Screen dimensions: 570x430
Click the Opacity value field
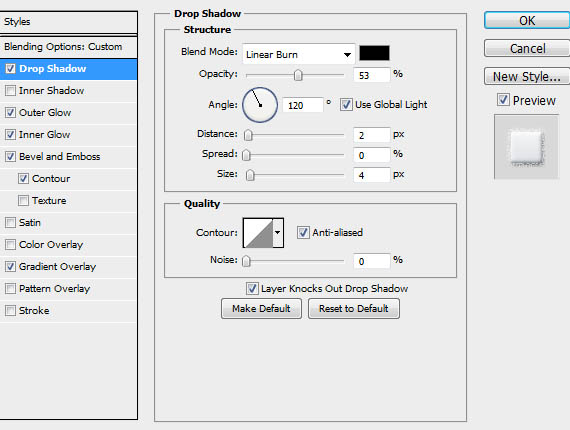point(372,75)
